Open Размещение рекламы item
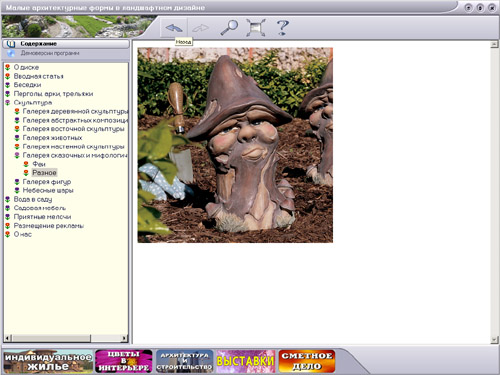Image resolution: width=500 pixels, height=375 pixels. (x=48, y=226)
